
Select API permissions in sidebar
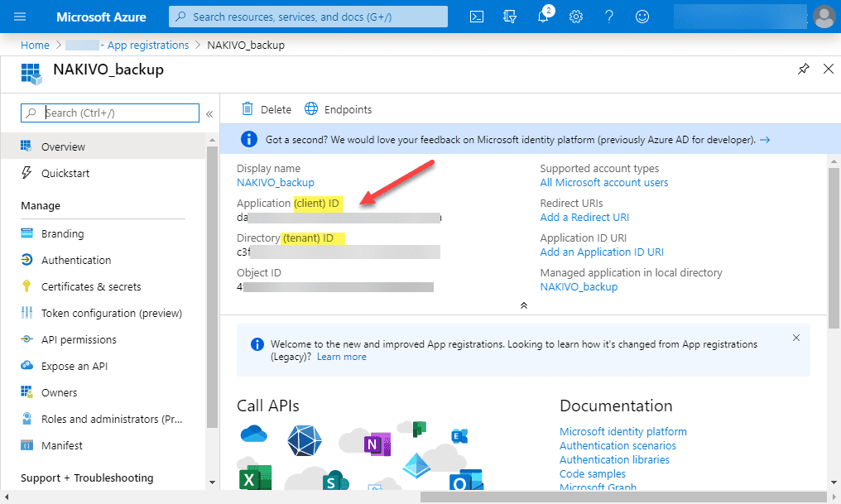(x=79, y=339)
